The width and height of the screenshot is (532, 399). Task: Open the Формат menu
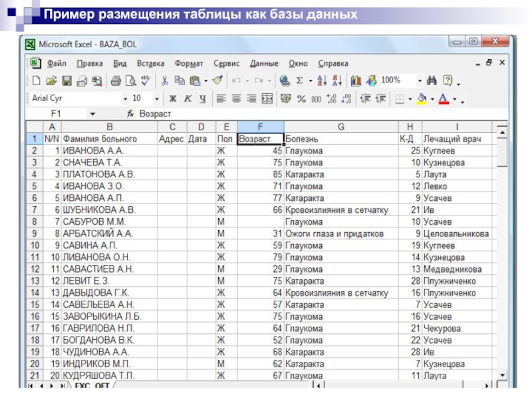coord(189,64)
